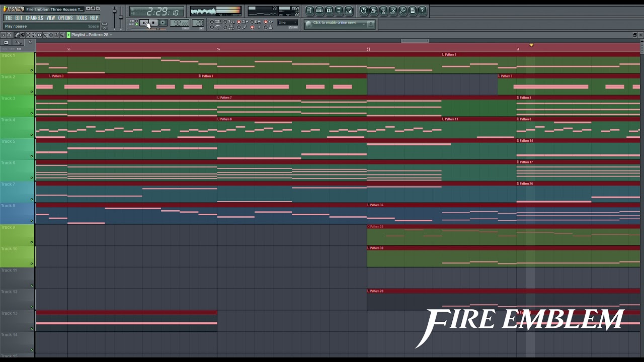Open the OPTIONS menu
Screen dimensions: 644x362
pyautogui.click(x=65, y=18)
